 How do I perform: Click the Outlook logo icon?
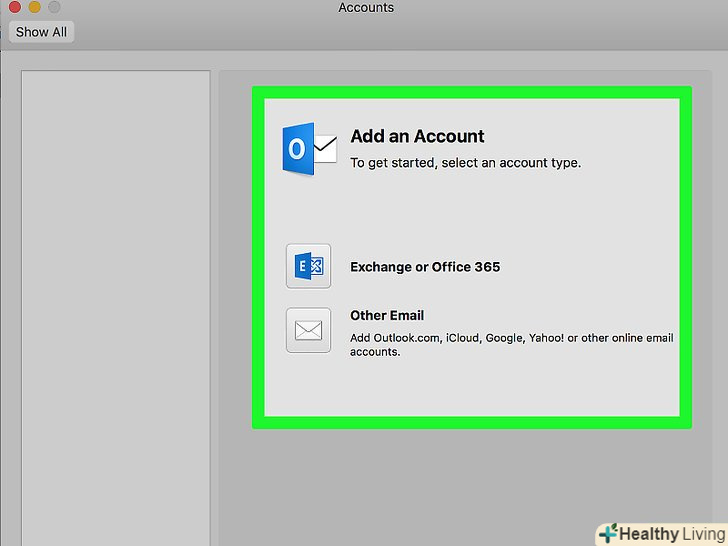309,149
